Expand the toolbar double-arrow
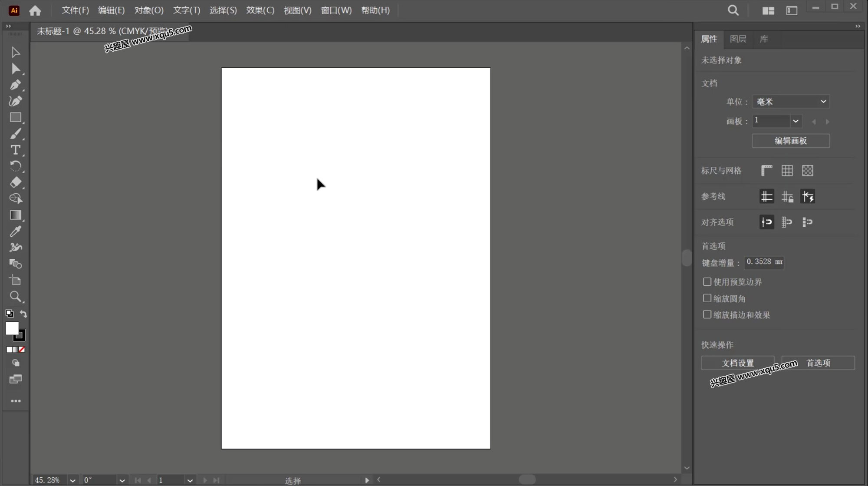868x486 pixels. click(x=8, y=26)
